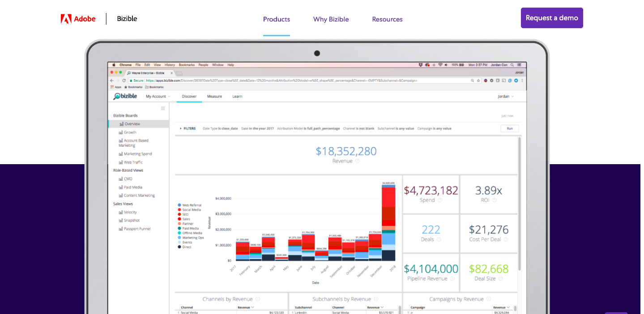644x314 pixels.
Task: Click the info icon beside Spend
Action: point(440,200)
